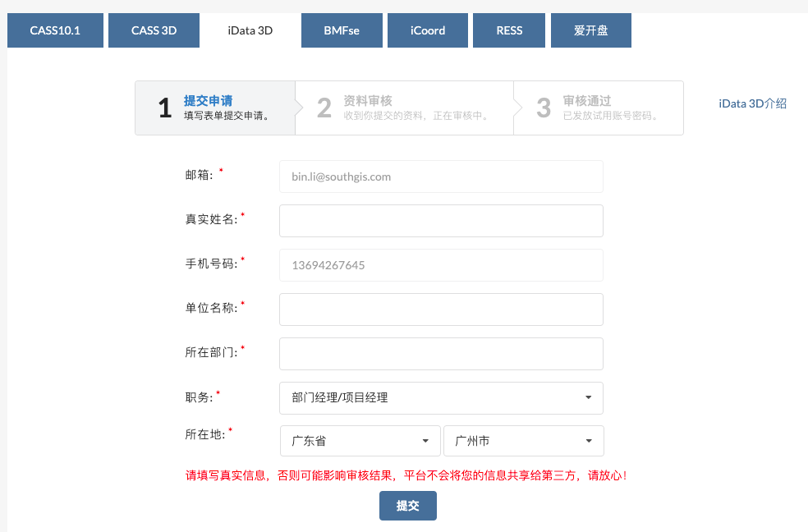Click the 手机号码 phone number field
Viewport: 808px width, 532px height.
click(x=441, y=265)
